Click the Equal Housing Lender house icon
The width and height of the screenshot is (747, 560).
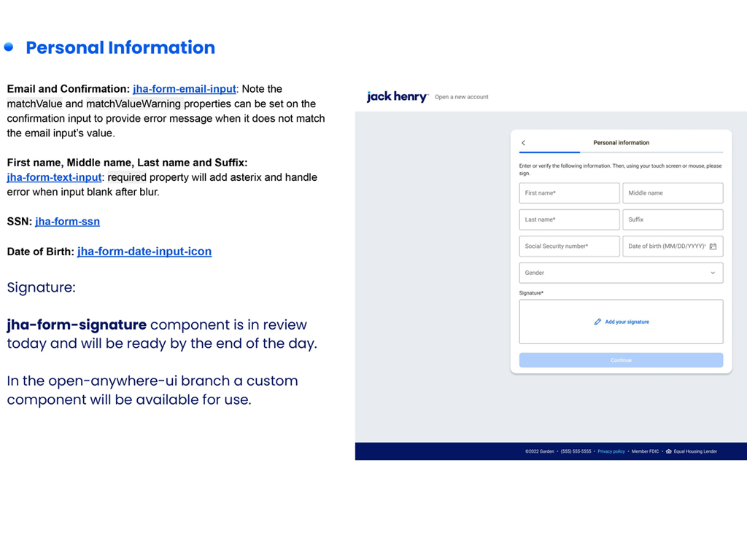(x=669, y=451)
